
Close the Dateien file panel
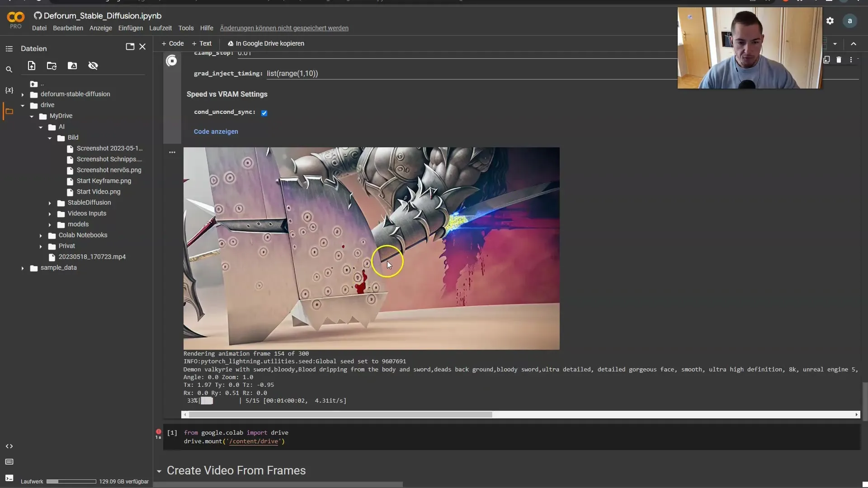[142, 47]
